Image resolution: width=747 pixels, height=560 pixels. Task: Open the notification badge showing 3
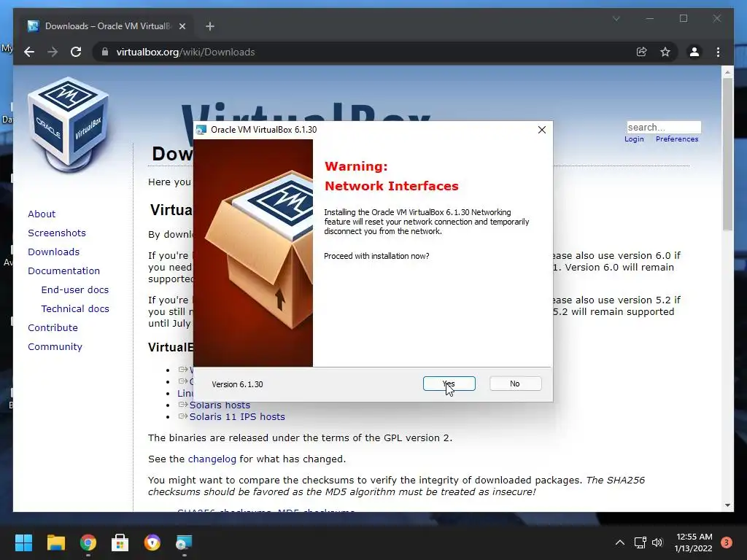click(727, 542)
